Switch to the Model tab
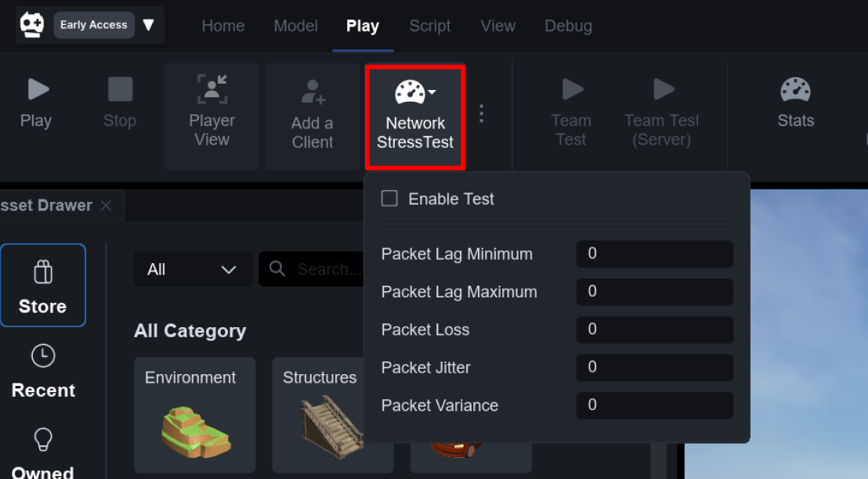868x479 pixels. (x=295, y=26)
